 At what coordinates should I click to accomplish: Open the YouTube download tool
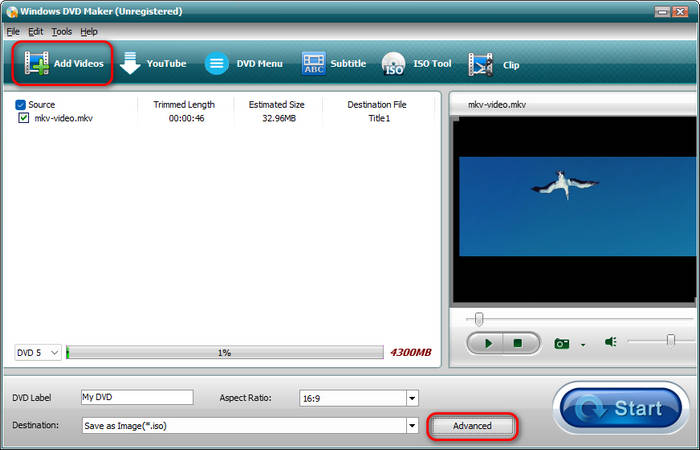(154, 64)
